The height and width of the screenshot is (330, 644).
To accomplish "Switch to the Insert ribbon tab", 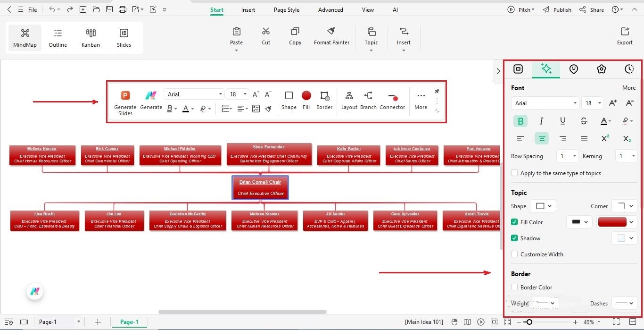I will 248,9.
